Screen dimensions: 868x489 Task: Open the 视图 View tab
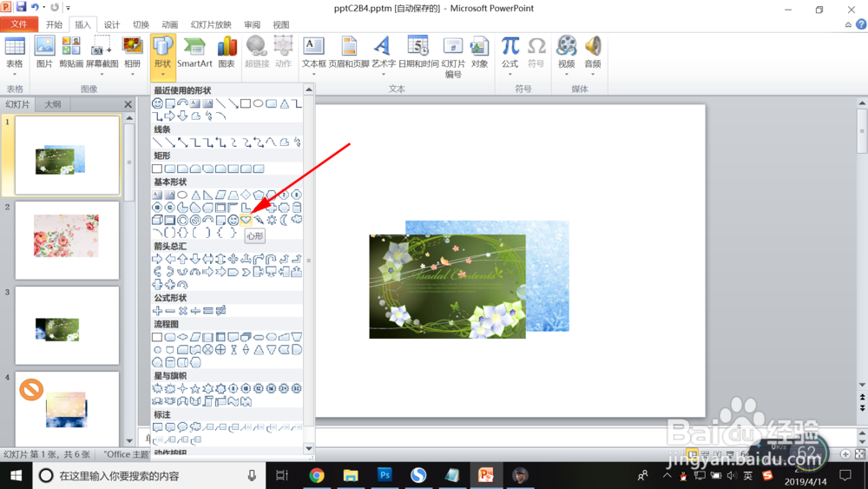(x=281, y=24)
